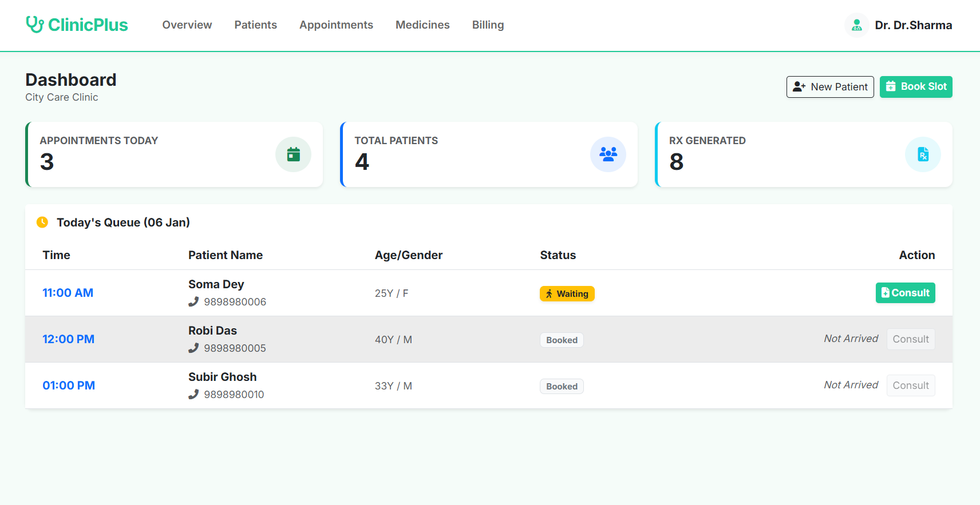Click the New Patient button
Image resolution: width=980 pixels, height=505 pixels.
(x=830, y=87)
